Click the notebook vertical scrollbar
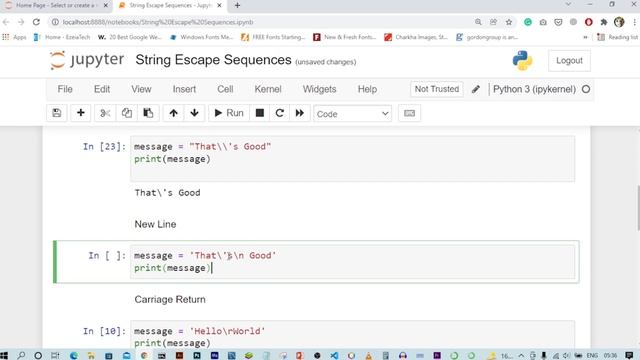Viewport: 640px width, 360px height. pos(638,208)
